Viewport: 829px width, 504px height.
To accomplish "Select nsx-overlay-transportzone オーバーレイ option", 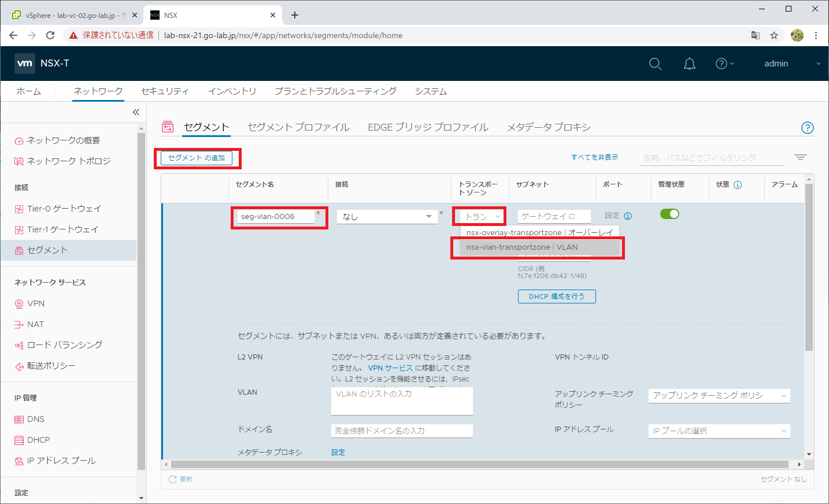I will [540, 232].
